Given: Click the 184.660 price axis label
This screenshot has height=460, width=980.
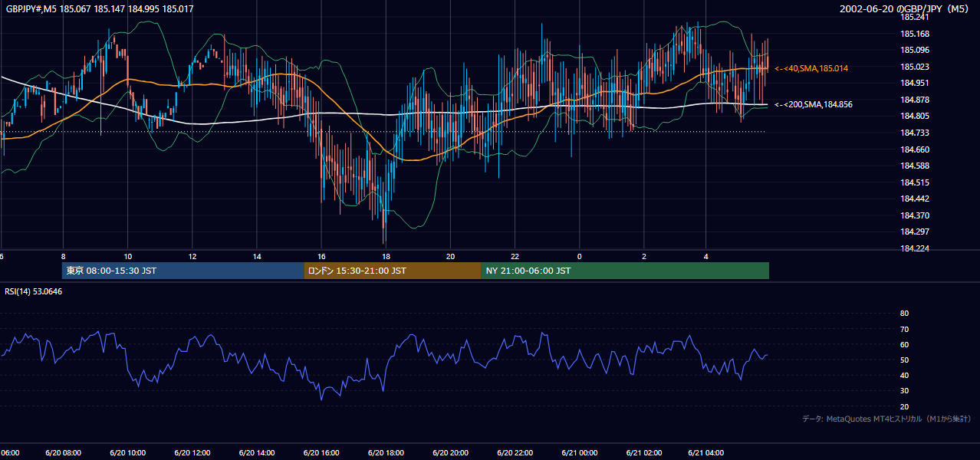Looking at the screenshot, I should click(915, 149).
